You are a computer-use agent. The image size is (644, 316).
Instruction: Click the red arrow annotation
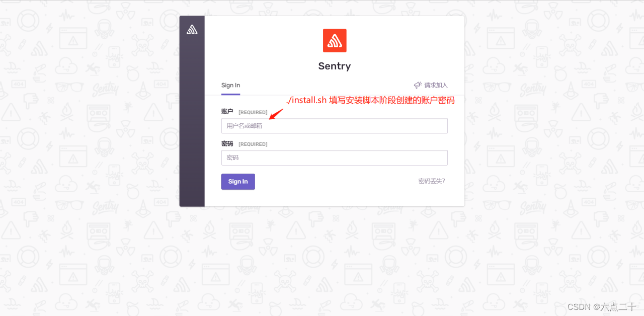(276, 114)
